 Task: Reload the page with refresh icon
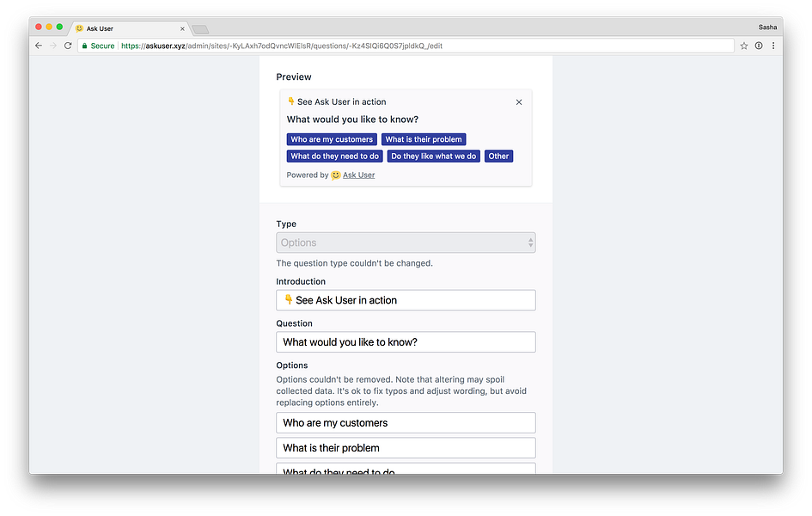coord(68,46)
